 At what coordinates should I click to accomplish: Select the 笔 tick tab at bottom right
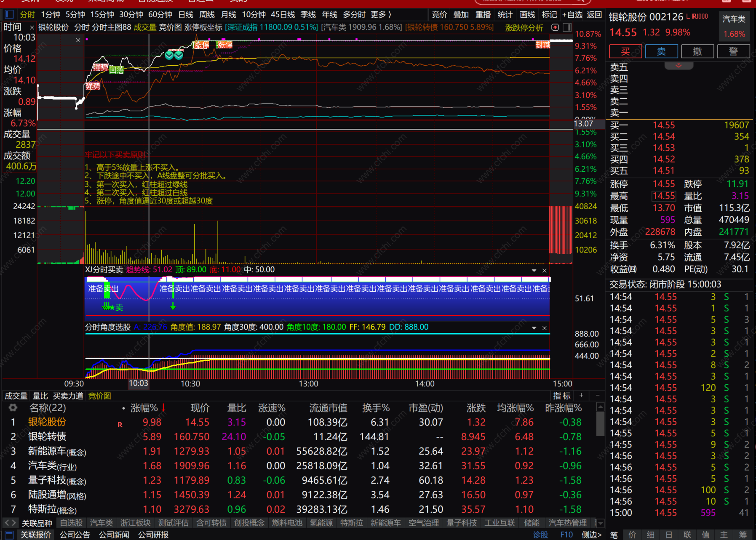(614, 535)
